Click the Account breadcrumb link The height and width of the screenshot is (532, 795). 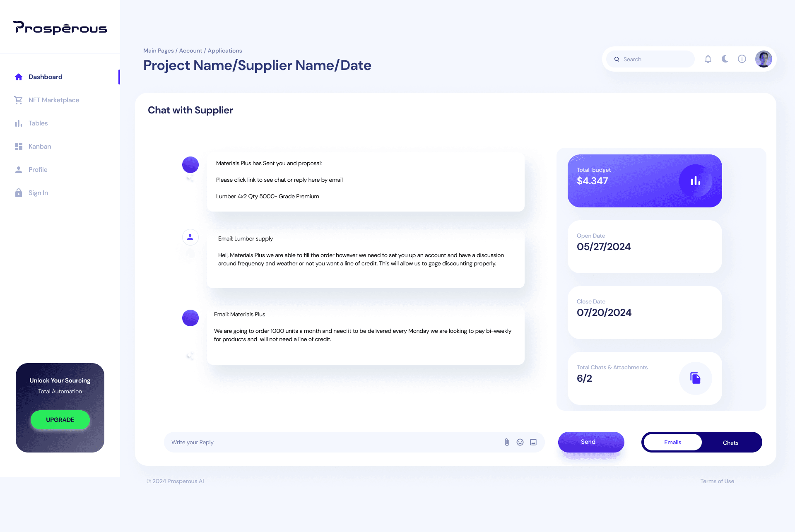click(190, 51)
